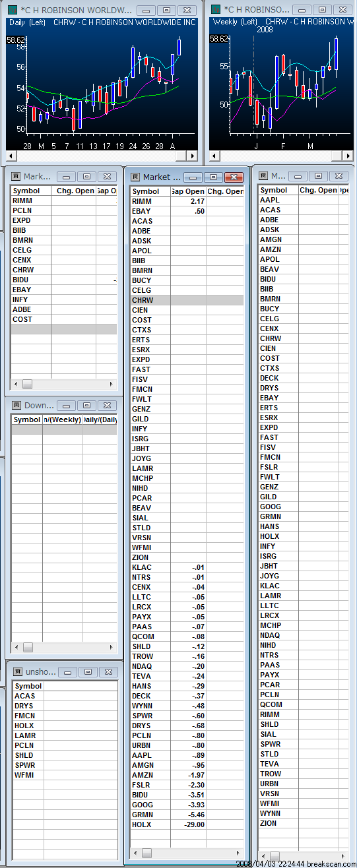Select WYNN in the right symbol window

303,813
